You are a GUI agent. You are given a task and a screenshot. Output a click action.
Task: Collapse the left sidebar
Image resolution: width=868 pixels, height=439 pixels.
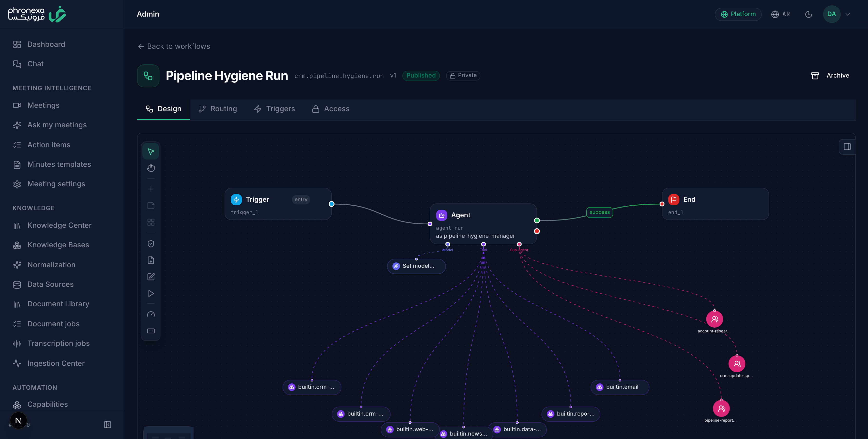point(108,425)
